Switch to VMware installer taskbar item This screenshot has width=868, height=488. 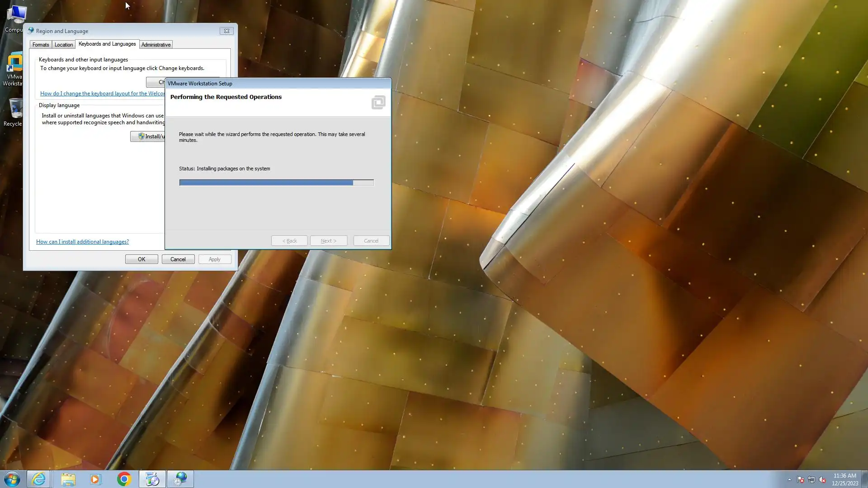(152, 479)
